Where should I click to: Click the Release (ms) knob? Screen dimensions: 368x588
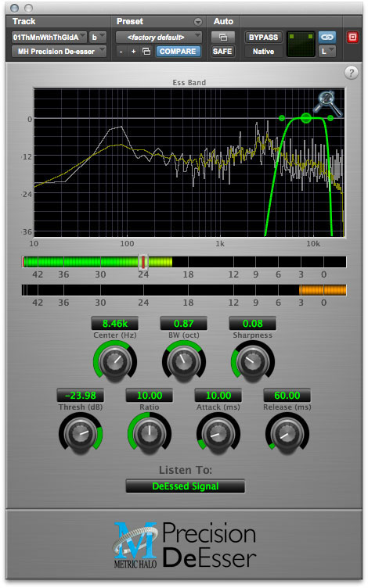[287, 433]
